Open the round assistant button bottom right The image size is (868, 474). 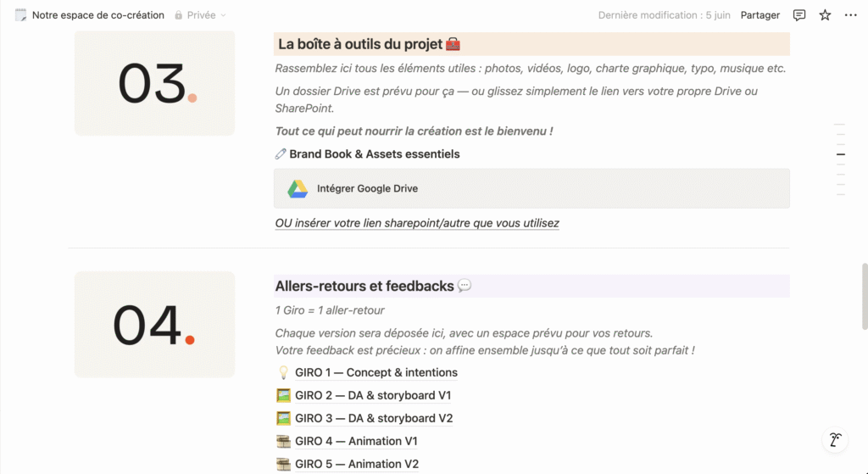[x=835, y=439]
